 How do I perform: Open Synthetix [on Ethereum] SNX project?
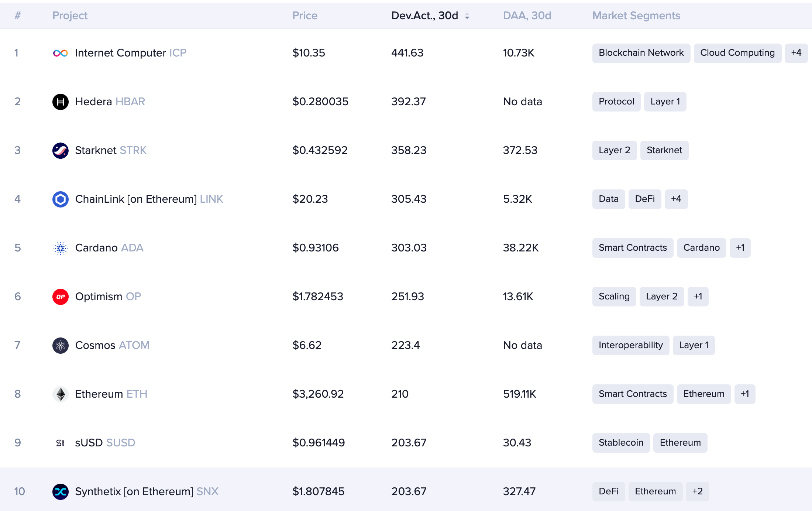[147, 491]
